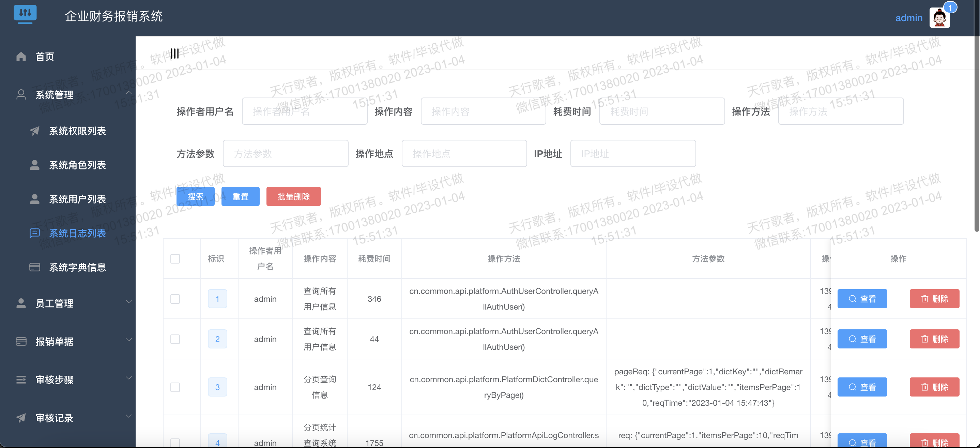The image size is (980, 448).
Task: Select the 系统权限列表 paper-plane icon
Action: click(35, 131)
